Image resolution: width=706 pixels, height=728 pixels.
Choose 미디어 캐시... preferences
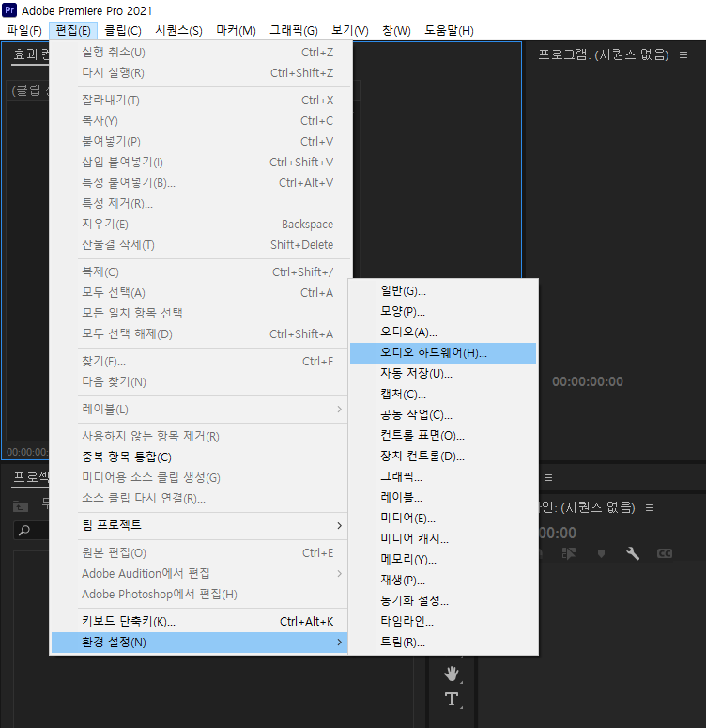[443, 538]
